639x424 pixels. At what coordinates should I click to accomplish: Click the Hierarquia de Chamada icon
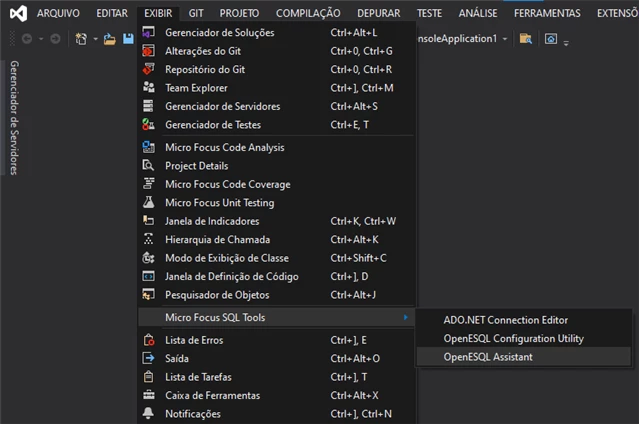pyautogui.click(x=148, y=239)
